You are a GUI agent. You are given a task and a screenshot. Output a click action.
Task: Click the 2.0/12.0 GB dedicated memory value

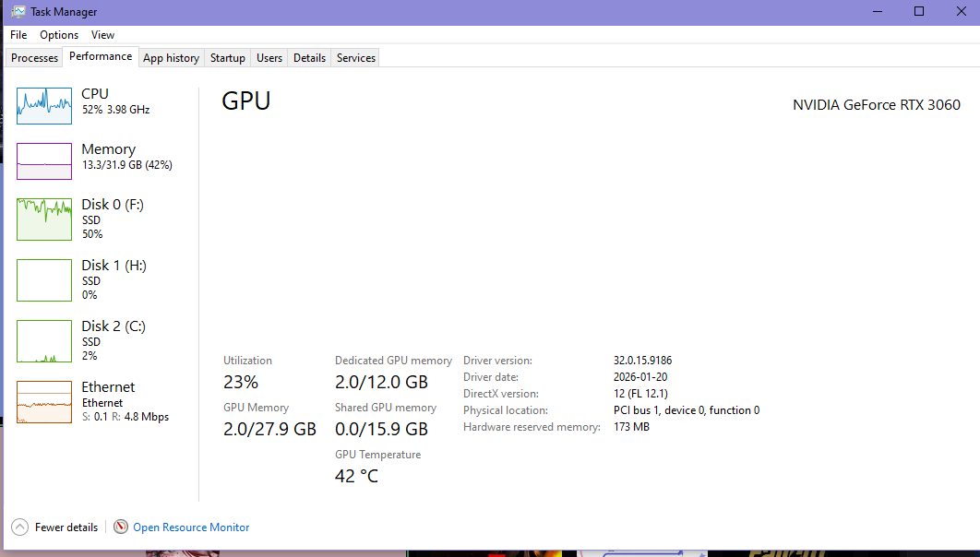point(381,382)
